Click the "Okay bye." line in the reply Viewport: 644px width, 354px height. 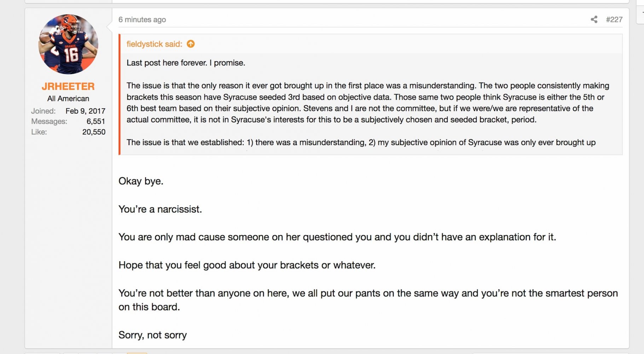tap(141, 181)
